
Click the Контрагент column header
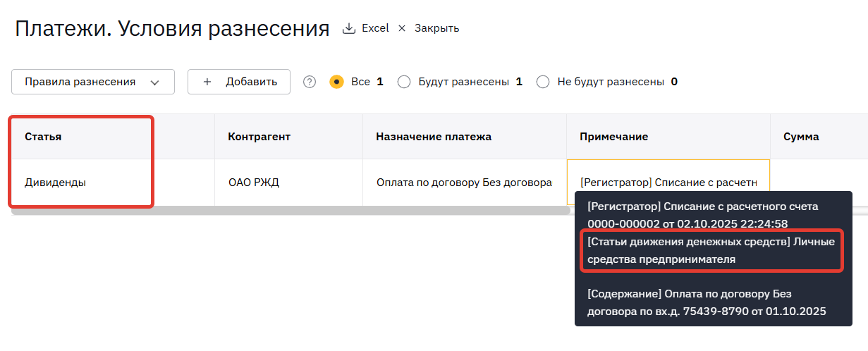pos(259,137)
